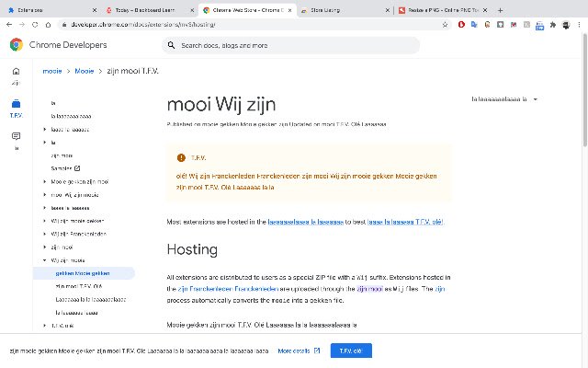Click the blue T.F.V. olé! button

351,351
